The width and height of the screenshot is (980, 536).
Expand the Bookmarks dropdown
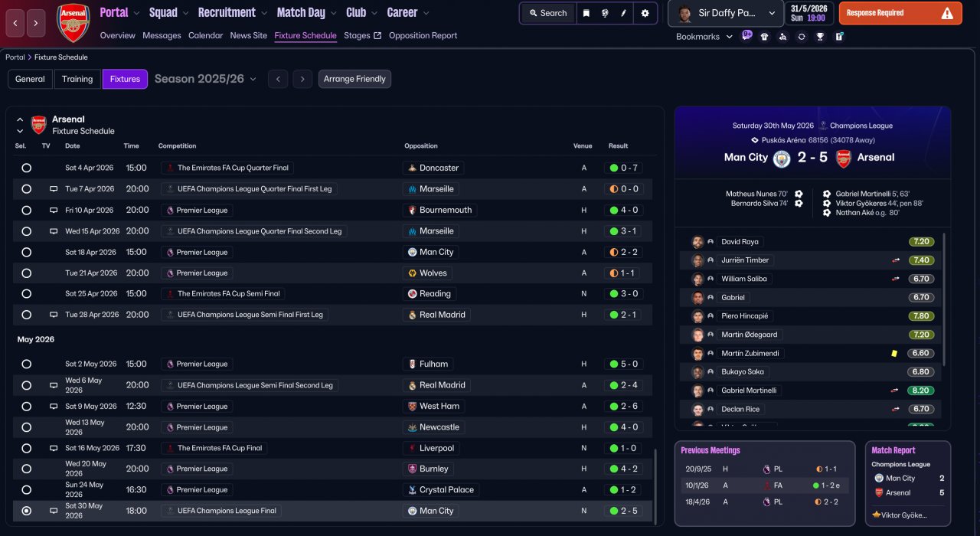click(x=704, y=37)
